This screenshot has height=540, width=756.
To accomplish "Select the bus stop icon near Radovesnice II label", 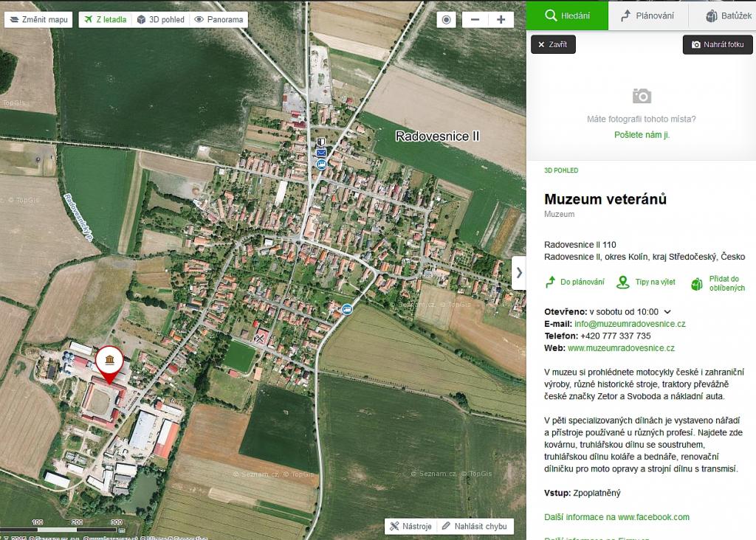I will [321, 165].
